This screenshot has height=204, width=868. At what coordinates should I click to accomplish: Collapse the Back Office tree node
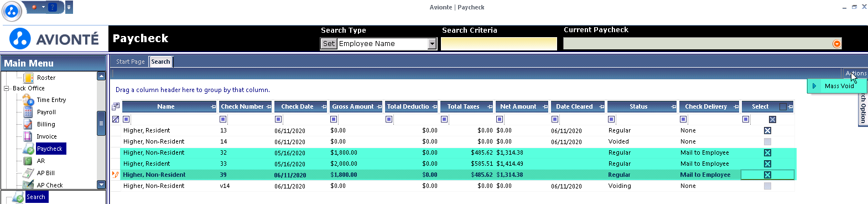click(7, 88)
